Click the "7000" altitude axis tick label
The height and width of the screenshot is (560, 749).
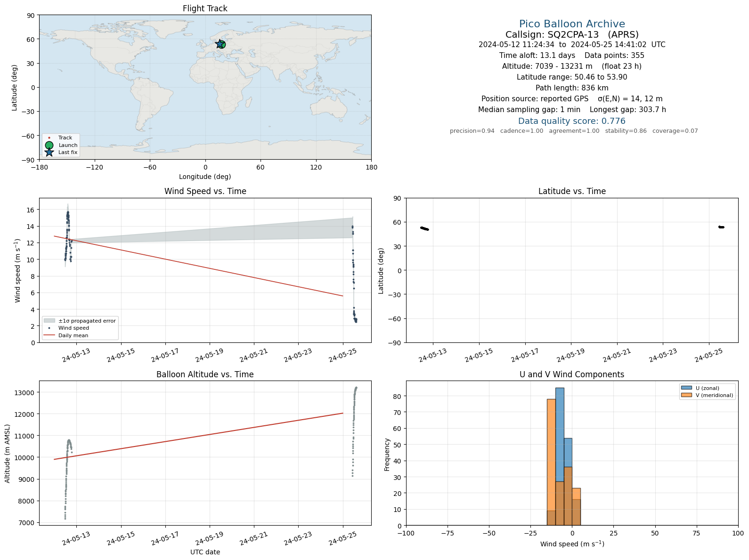pos(27,523)
